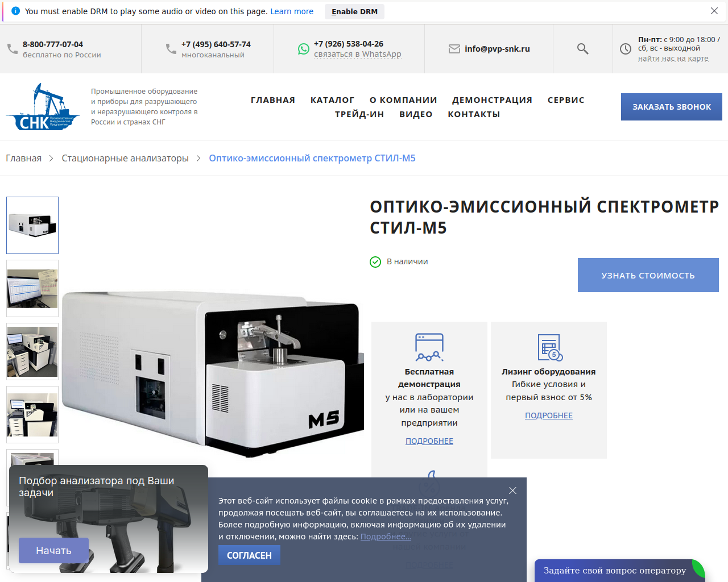The height and width of the screenshot is (582, 728).
Task: Open the Подробнее link in cookie notice
Action: coord(386,537)
